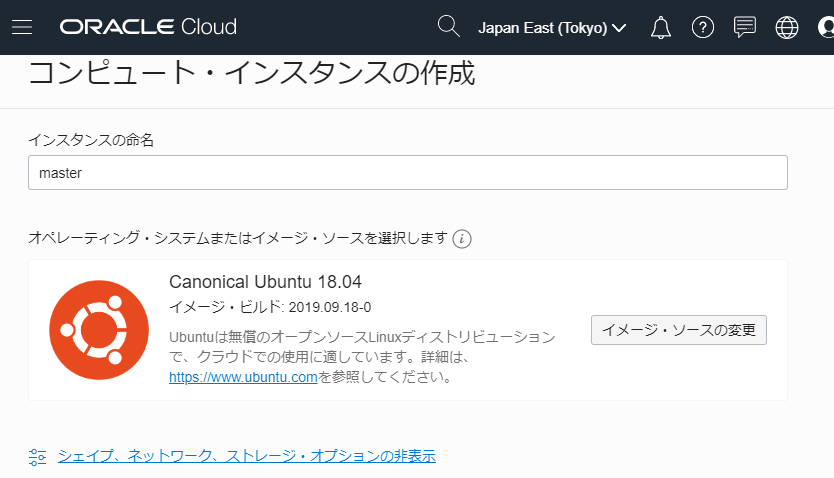This screenshot has width=834, height=478.
Task: Open the Japan East (Tokyo) region dropdown
Action: [552, 28]
